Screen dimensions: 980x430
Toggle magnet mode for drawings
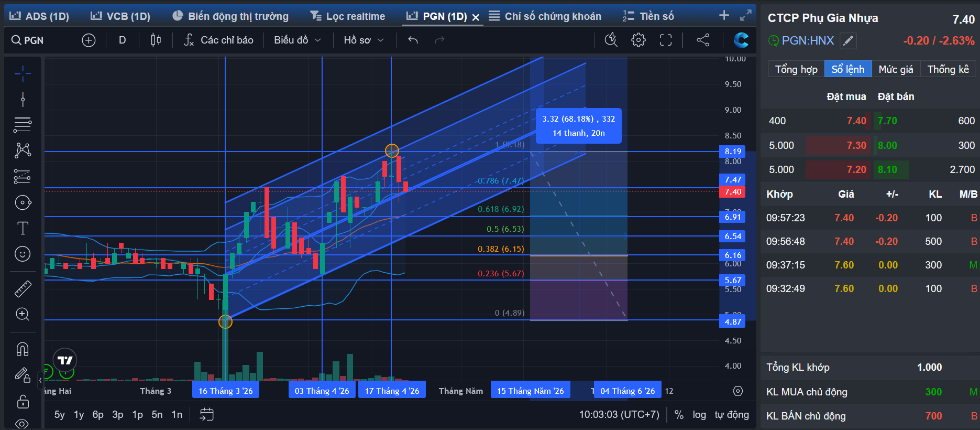coord(23,349)
